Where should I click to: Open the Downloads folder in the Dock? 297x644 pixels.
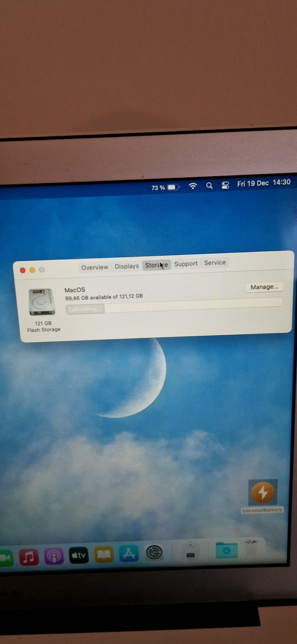226,550
